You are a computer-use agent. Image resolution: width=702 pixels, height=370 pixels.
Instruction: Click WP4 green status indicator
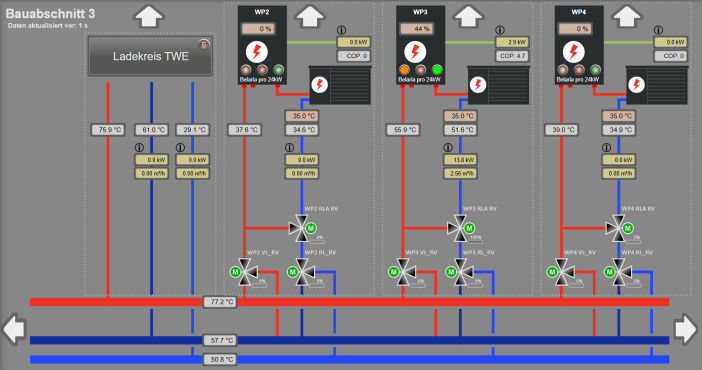[x=595, y=70]
